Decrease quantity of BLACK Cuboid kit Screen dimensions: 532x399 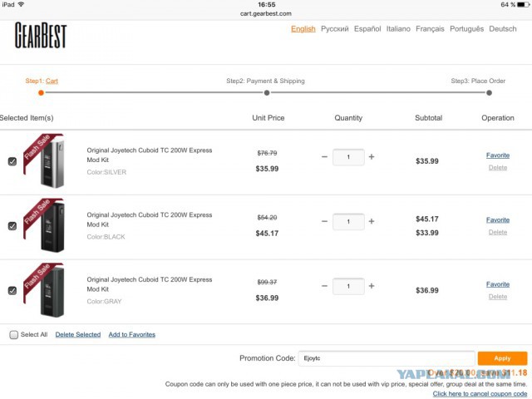click(324, 222)
